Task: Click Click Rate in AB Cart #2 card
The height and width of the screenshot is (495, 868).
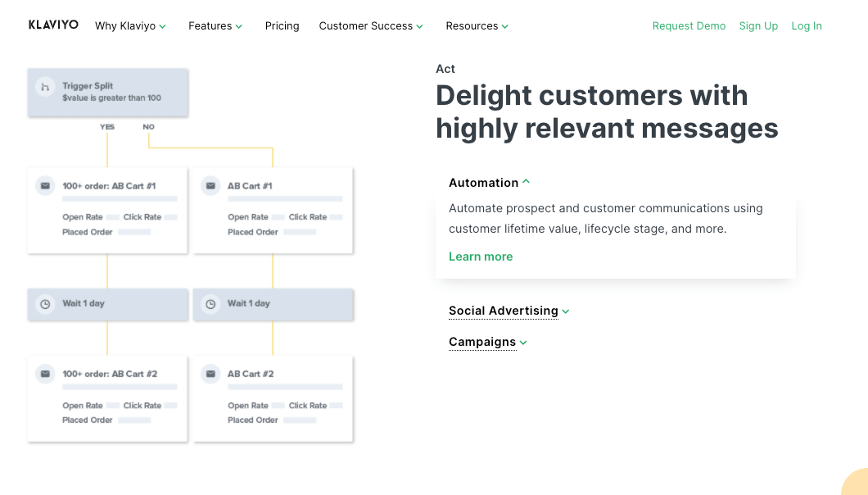Action: pos(308,406)
